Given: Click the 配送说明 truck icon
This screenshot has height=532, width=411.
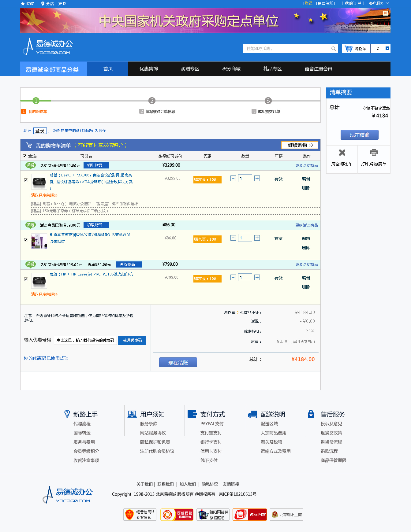Looking at the screenshot, I should pyautogui.click(x=252, y=414).
